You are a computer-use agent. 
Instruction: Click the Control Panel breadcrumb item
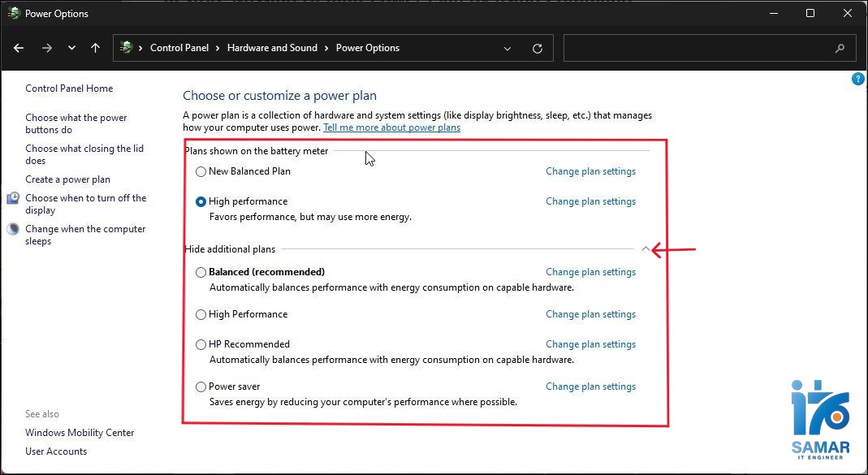(x=179, y=48)
